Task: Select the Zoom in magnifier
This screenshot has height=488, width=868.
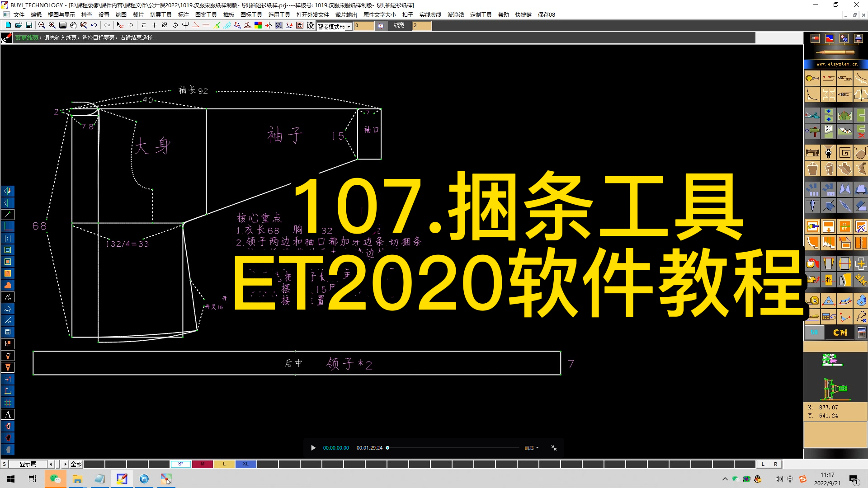Action: pyautogui.click(x=52, y=25)
